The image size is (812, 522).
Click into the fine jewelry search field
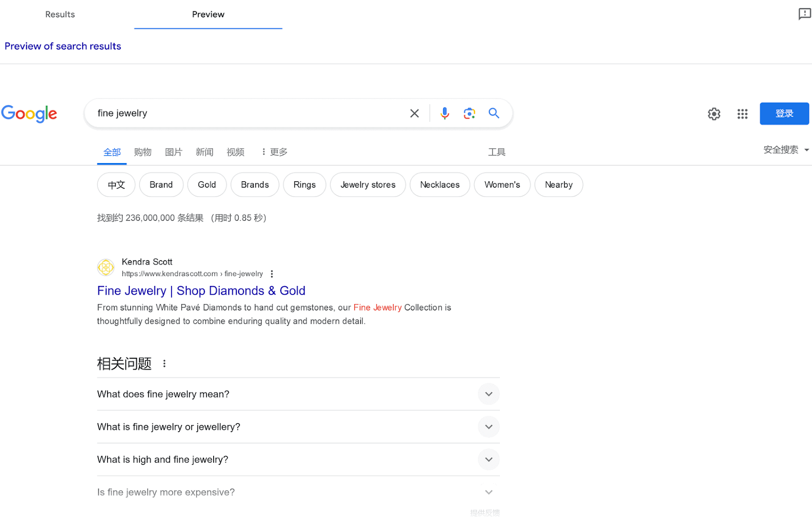tap(249, 113)
